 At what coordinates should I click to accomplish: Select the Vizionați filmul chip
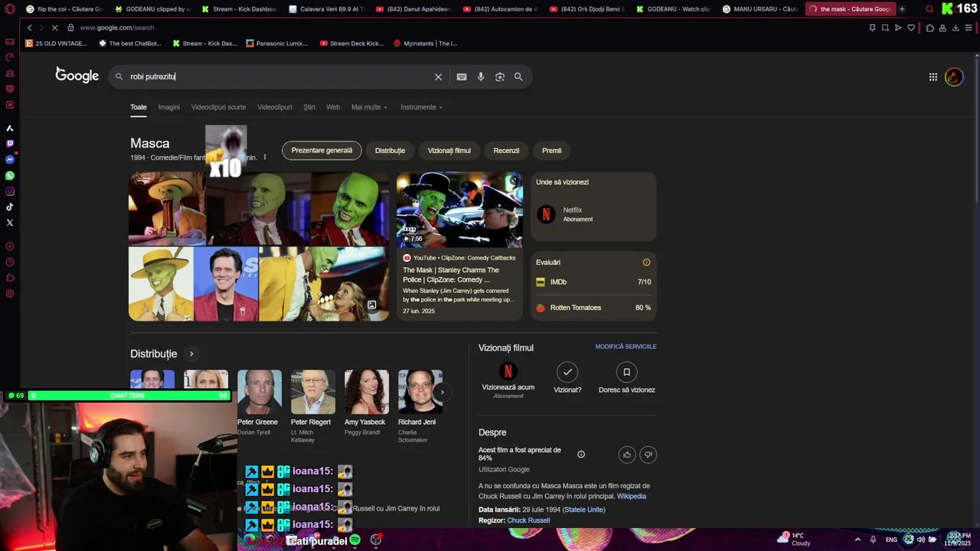click(449, 151)
